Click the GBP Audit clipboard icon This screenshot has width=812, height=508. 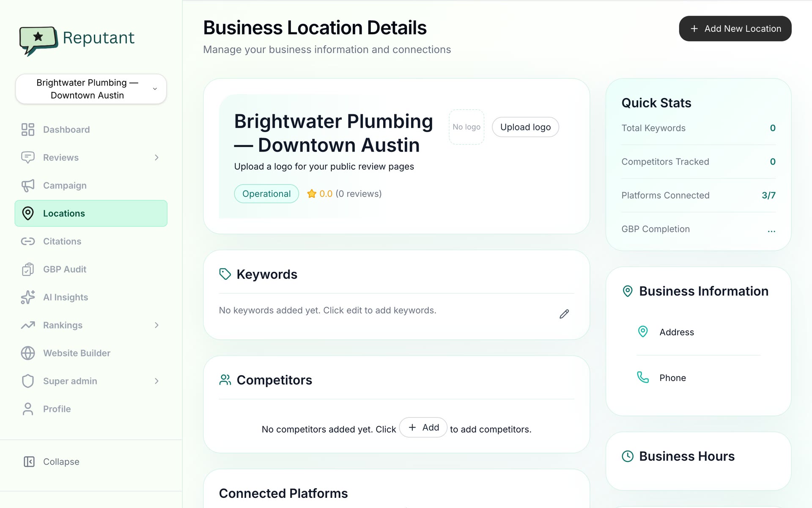(28, 269)
